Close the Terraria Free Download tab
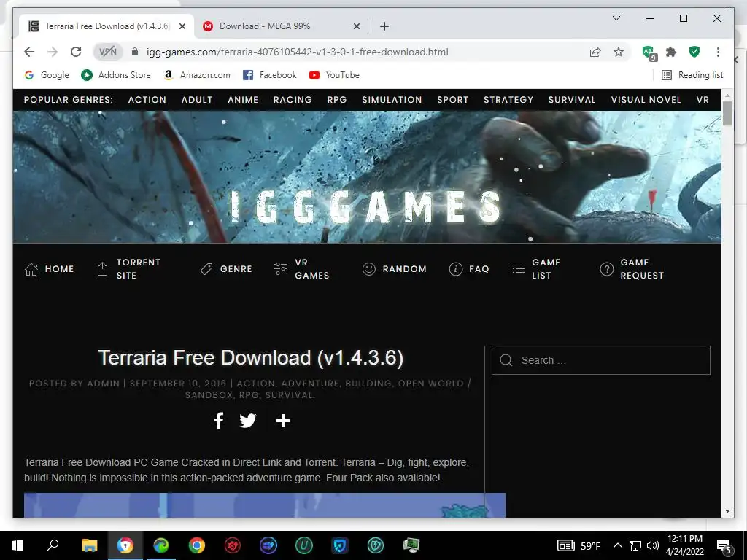This screenshot has width=747, height=560. pos(182,26)
